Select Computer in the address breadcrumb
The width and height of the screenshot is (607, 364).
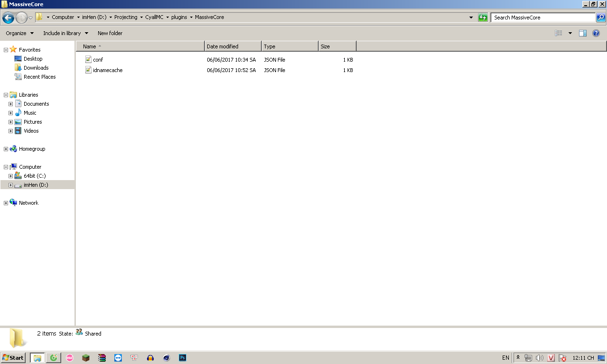pyautogui.click(x=63, y=17)
